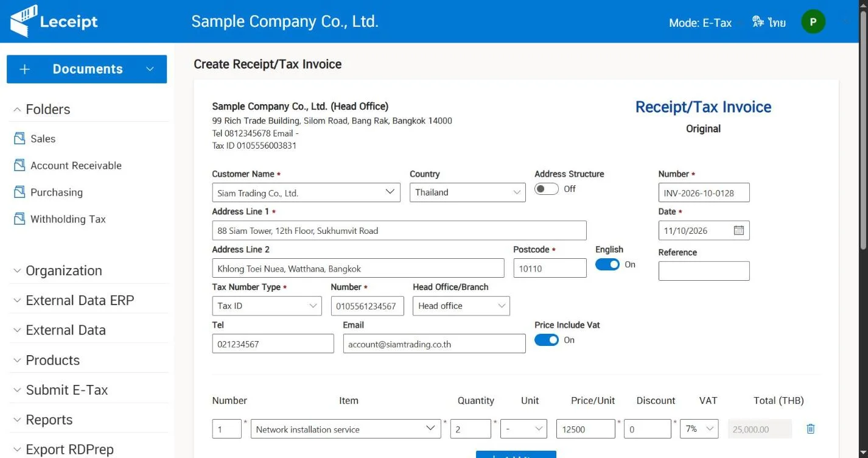The image size is (868, 458).
Task: Click the language translate icon
Action: point(758,23)
